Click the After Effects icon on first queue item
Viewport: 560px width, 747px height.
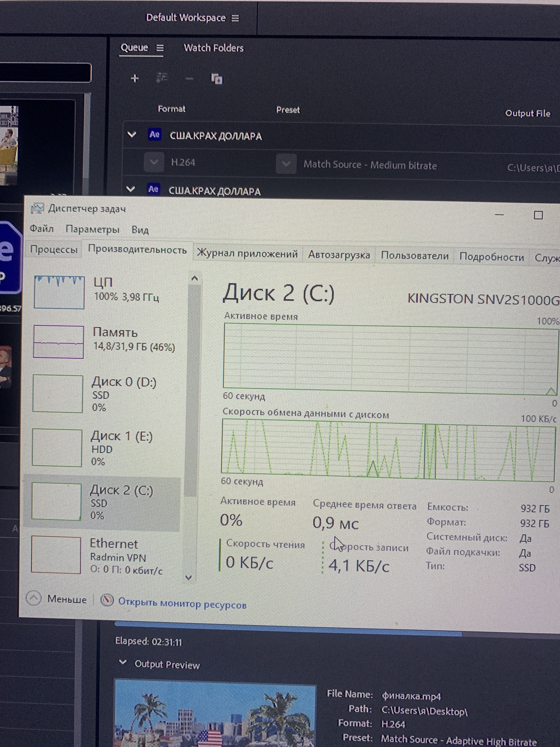click(x=155, y=135)
